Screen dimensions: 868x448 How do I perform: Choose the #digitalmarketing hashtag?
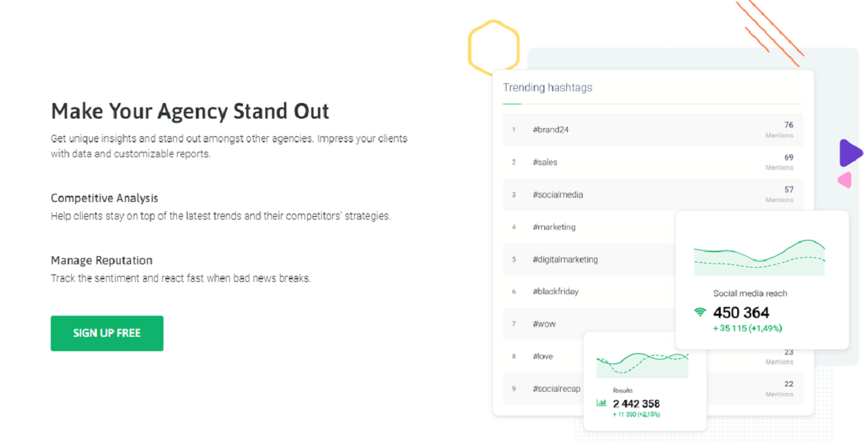[565, 260]
